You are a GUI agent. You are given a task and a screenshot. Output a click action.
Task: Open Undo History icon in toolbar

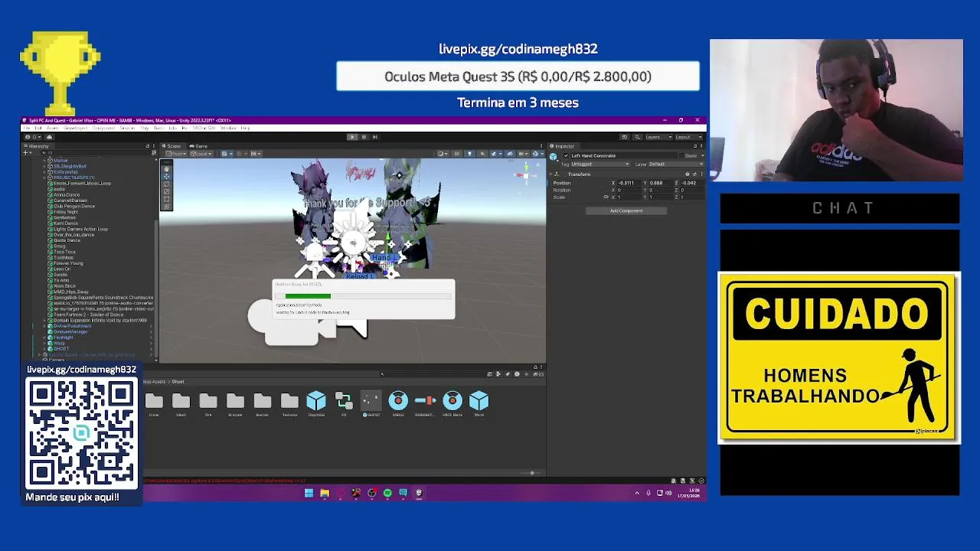625,137
